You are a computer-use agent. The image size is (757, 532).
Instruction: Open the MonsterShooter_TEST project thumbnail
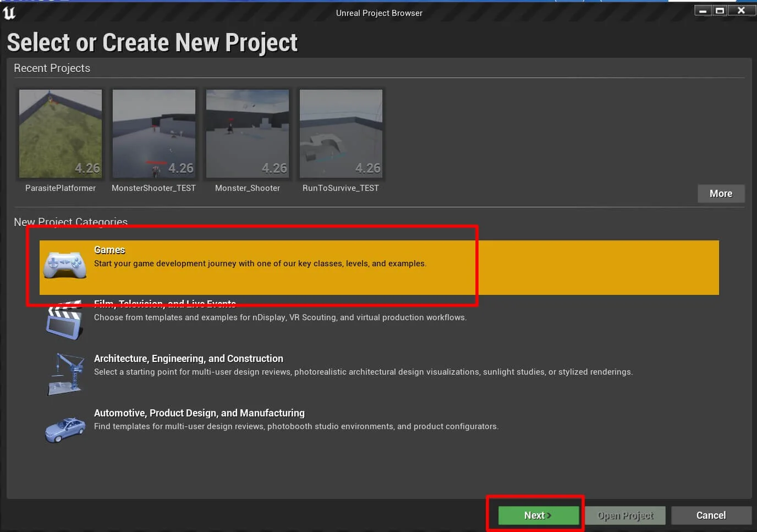[x=154, y=134]
